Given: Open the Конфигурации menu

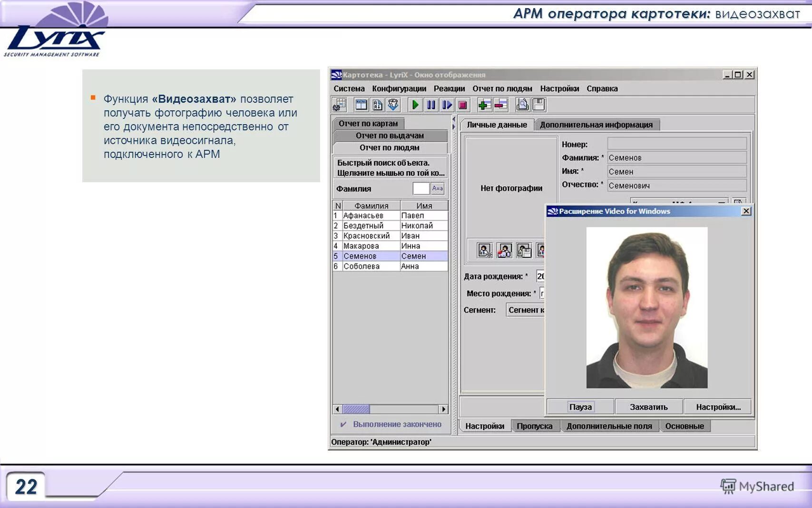Looking at the screenshot, I should pos(399,88).
